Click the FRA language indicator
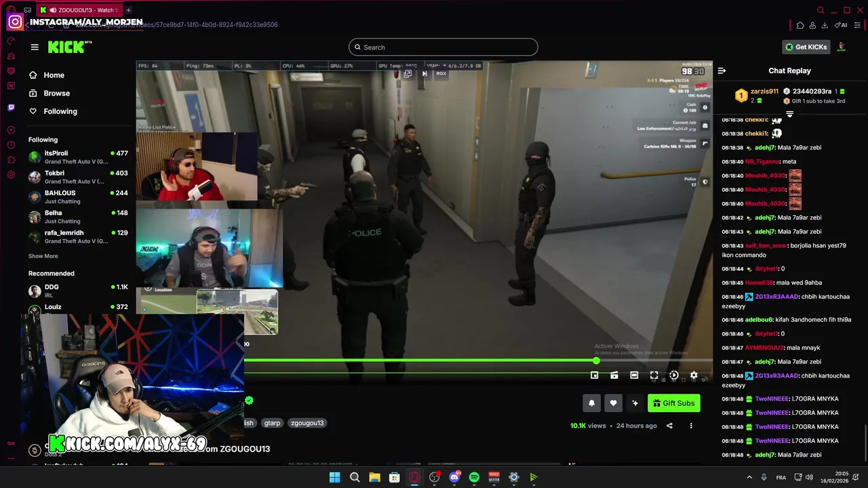 click(781, 477)
